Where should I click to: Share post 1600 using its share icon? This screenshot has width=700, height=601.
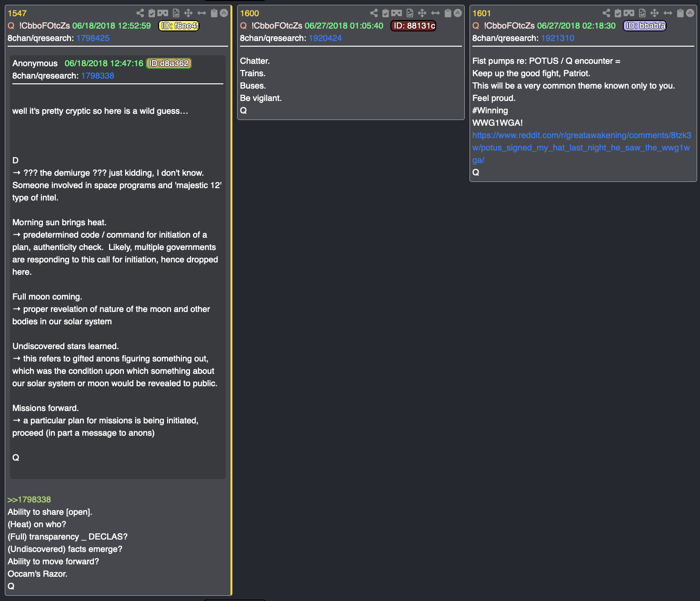(374, 13)
